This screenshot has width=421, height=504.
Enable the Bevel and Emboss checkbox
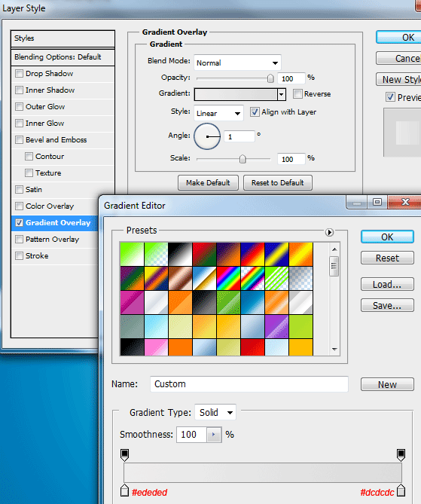coord(20,140)
